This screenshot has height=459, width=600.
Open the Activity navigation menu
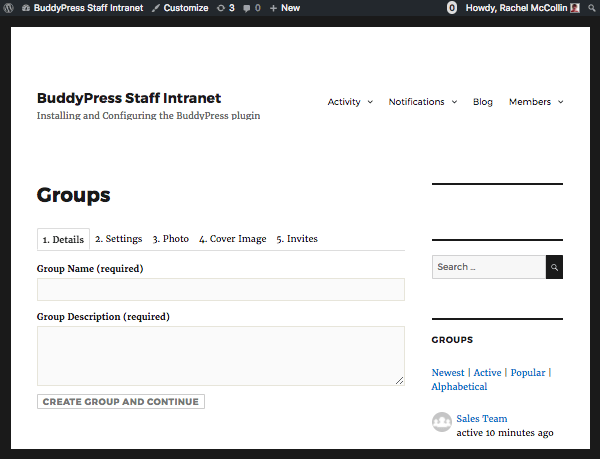344,102
